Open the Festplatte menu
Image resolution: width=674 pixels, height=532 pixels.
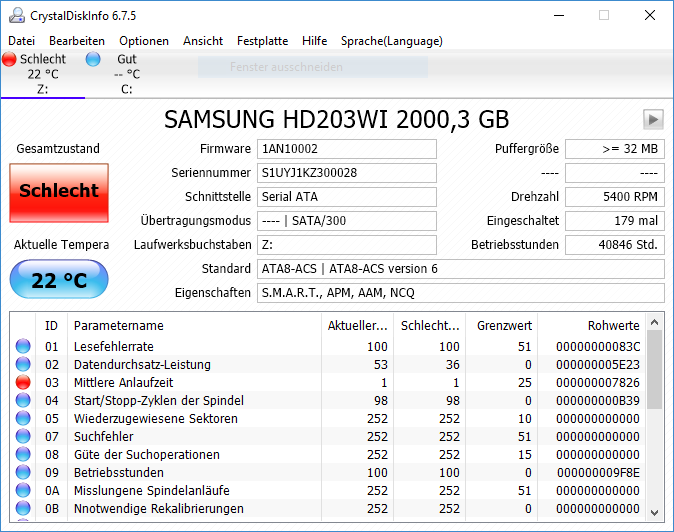click(262, 41)
